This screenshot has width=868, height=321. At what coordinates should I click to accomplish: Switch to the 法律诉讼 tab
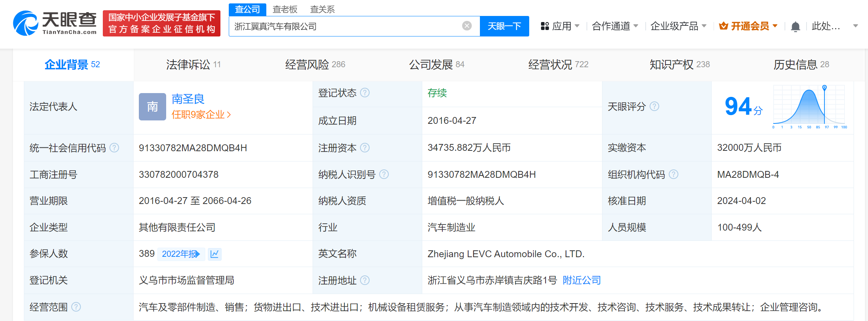[x=193, y=65]
